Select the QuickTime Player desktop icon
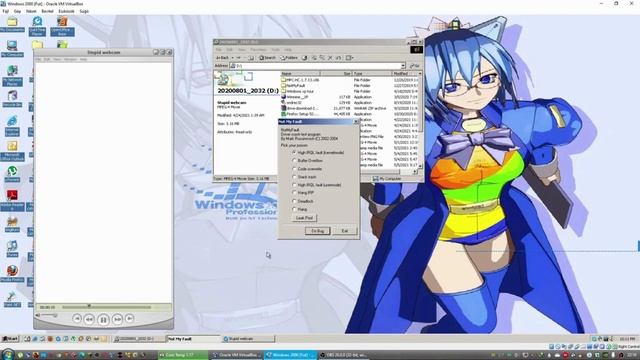This screenshot has height=360, width=640. point(37,26)
